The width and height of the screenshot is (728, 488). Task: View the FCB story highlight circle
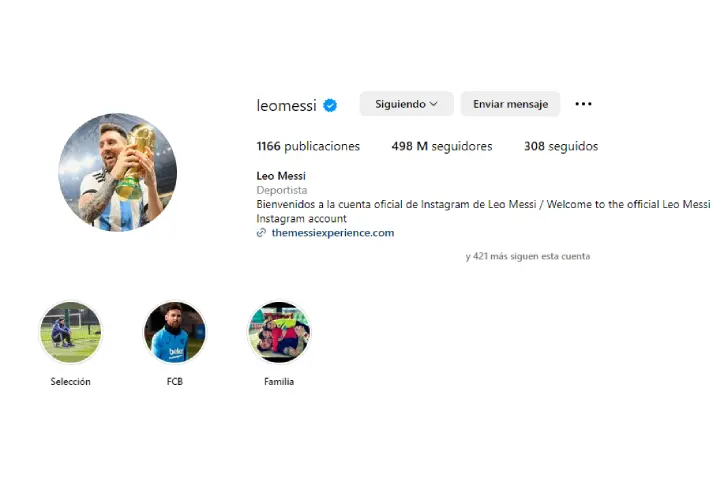pyautogui.click(x=175, y=332)
